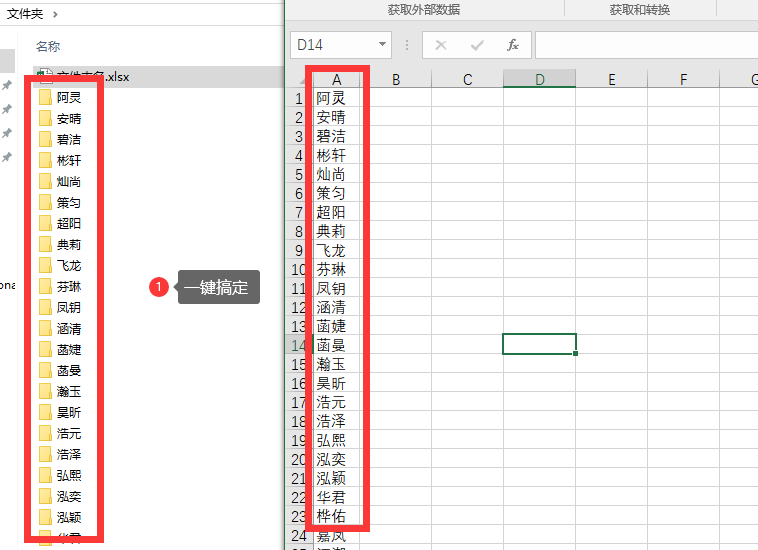Click inside the formula bar input
Screen dimensions: 758x550
tap(647, 45)
